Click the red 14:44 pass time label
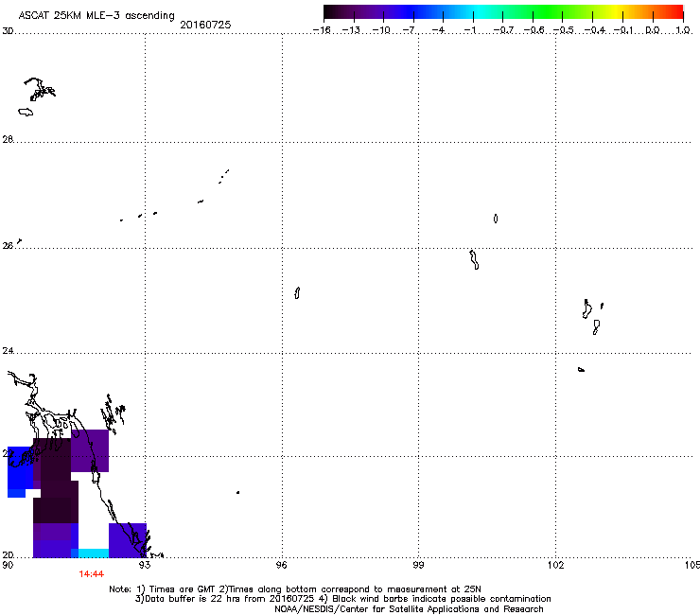 click(92, 574)
